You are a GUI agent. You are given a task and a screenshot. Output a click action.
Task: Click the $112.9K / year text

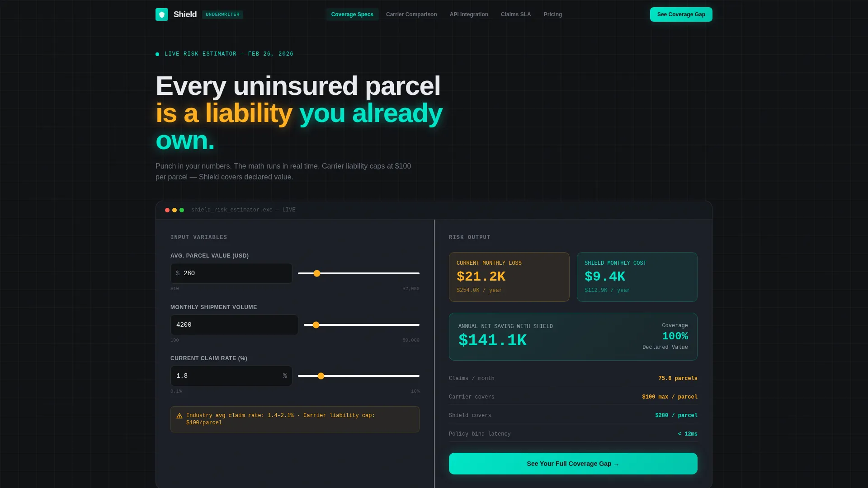pyautogui.click(x=607, y=291)
